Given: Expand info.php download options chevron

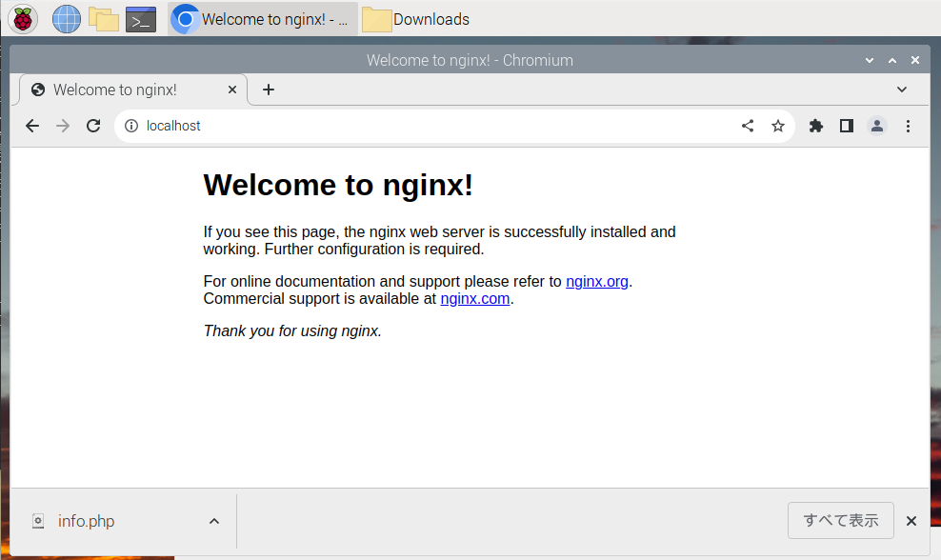Looking at the screenshot, I should click(x=214, y=521).
